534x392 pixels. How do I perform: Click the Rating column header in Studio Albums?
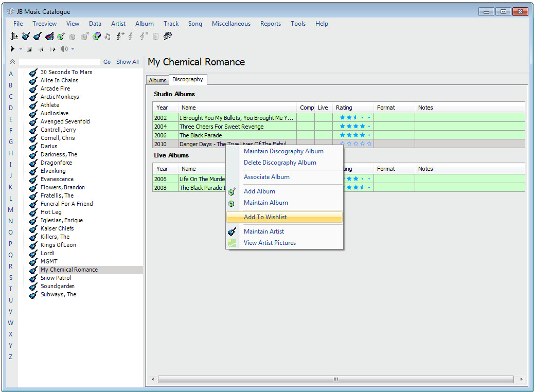click(353, 108)
